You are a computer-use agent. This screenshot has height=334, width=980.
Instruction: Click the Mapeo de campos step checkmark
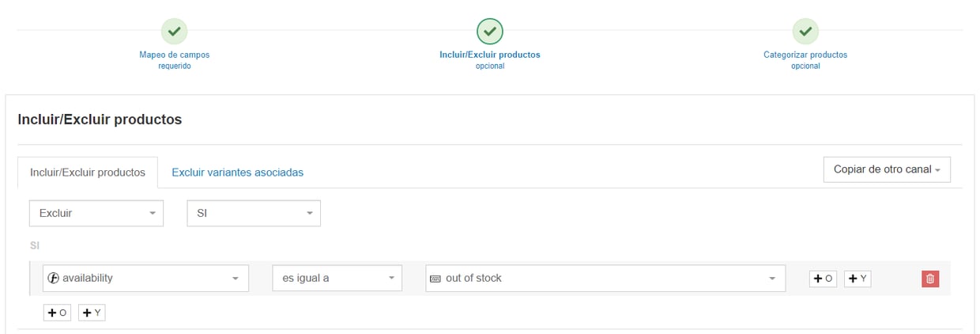pyautogui.click(x=174, y=32)
